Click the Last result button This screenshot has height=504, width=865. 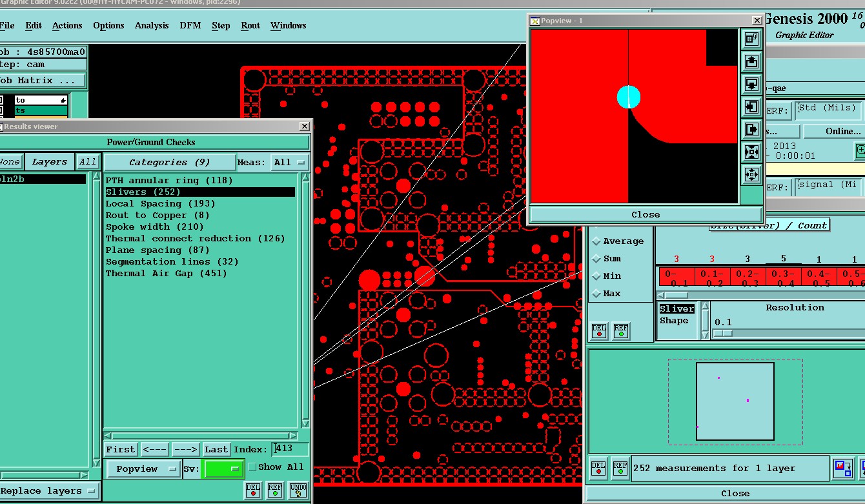coord(216,449)
